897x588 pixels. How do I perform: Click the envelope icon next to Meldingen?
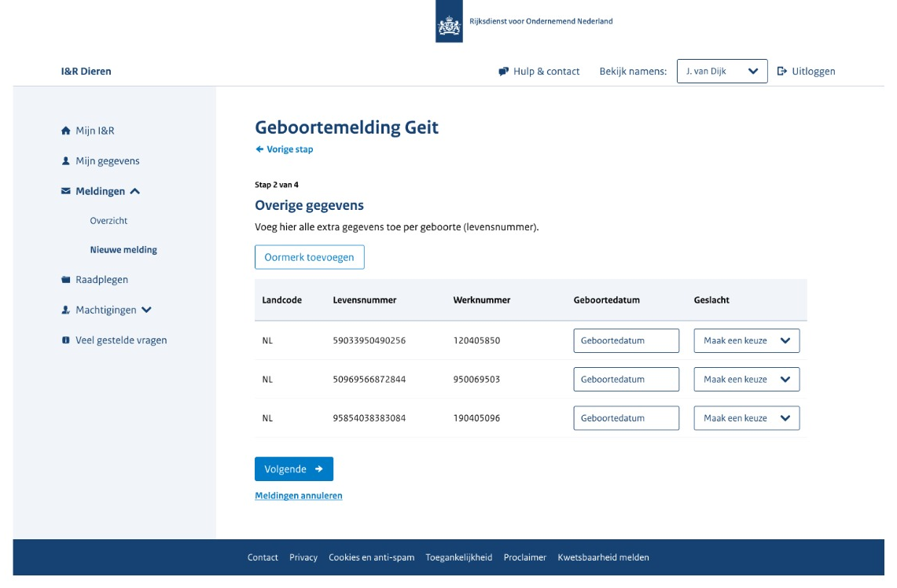pos(66,191)
